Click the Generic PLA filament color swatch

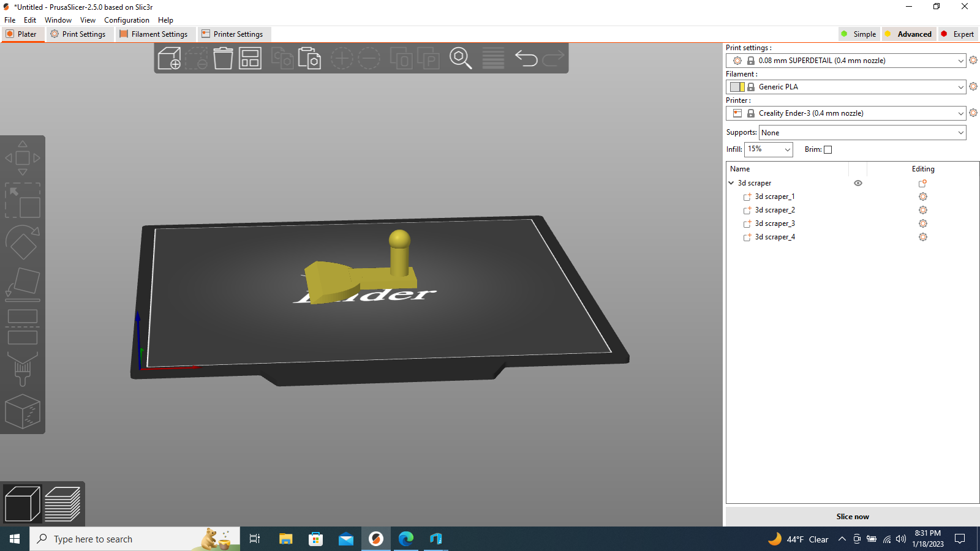[x=737, y=86]
